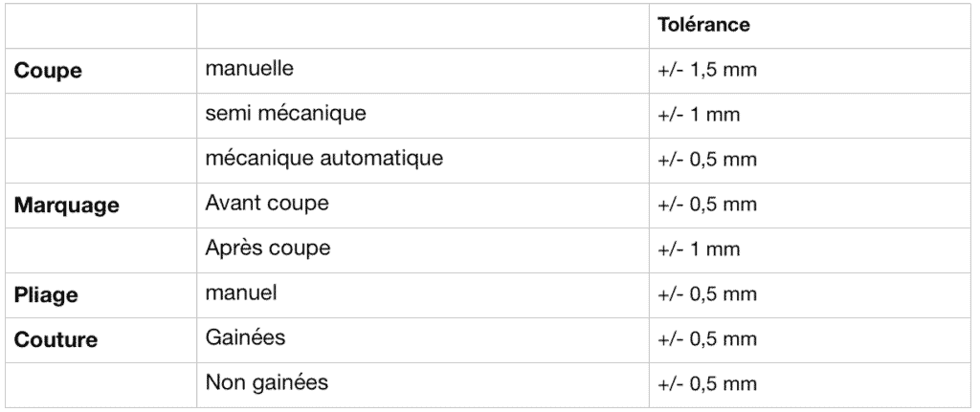Click the bold Marquage row label
This screenshot has height=412, width=980.
[x=66, y=205]
